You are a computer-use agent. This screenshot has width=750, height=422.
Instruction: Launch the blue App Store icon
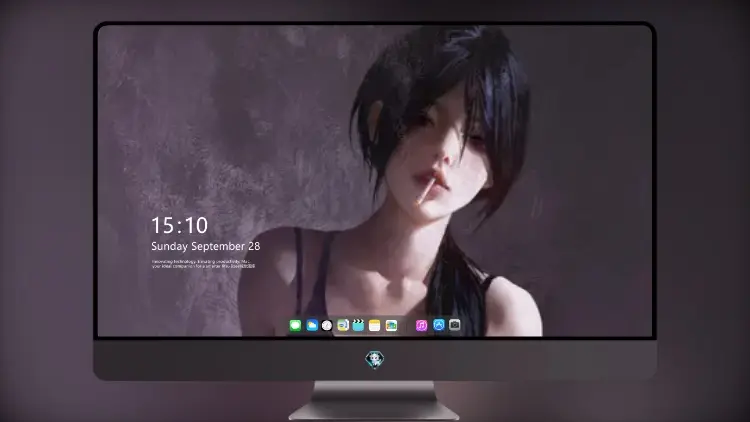tap(439, 325)
